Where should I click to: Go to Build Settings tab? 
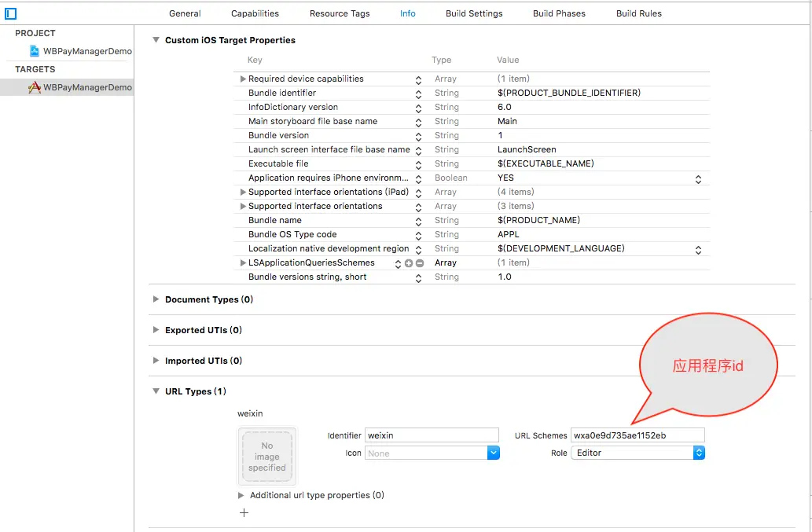pyautogui.click(x=474, y=13)
